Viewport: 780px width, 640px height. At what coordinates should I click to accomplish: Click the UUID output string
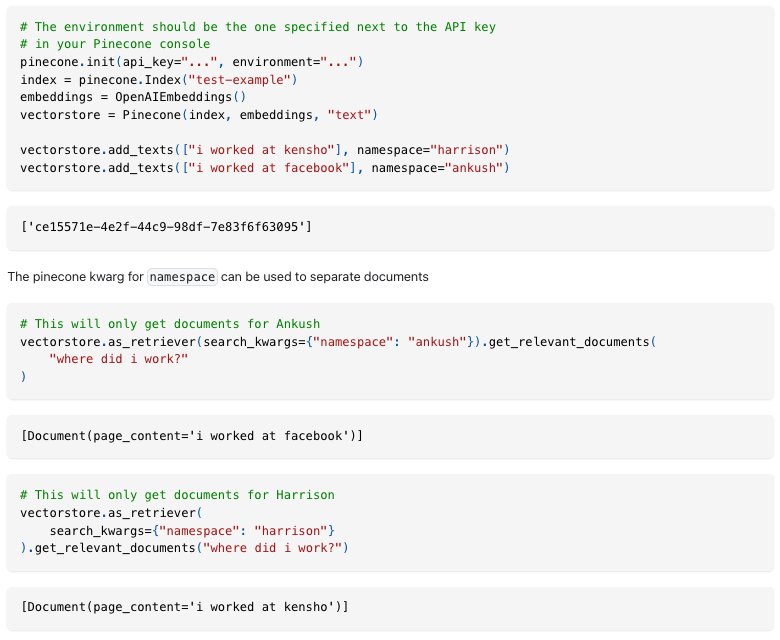click(x=166, y=227)
